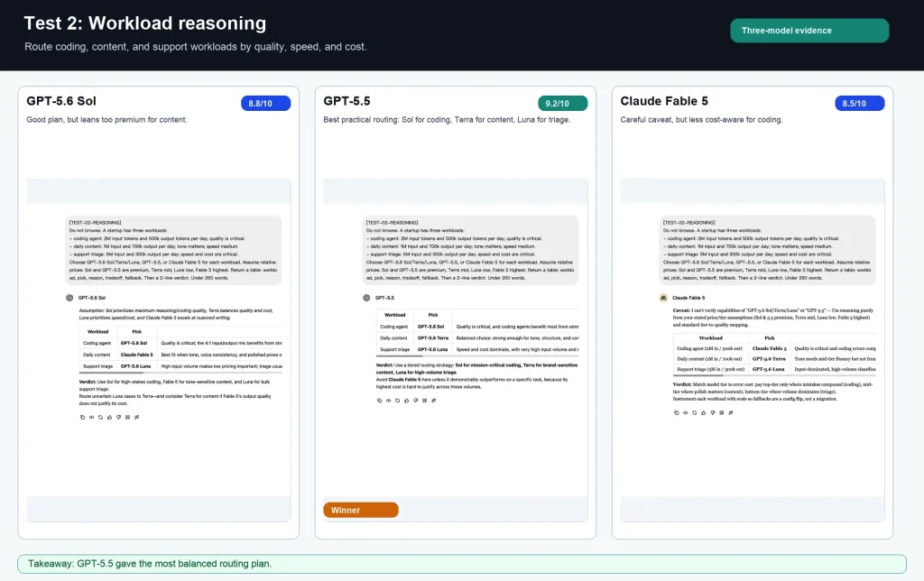
Task: Click thumbs-up icon under GPT-5.6 Sol response
Action: pos(109,417)
